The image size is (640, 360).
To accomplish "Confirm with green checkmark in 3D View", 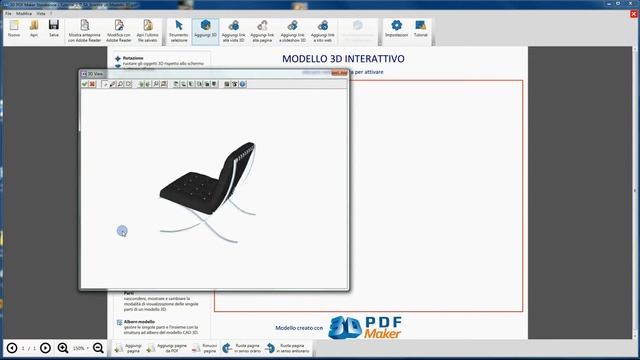I will [x=84, y=84].
